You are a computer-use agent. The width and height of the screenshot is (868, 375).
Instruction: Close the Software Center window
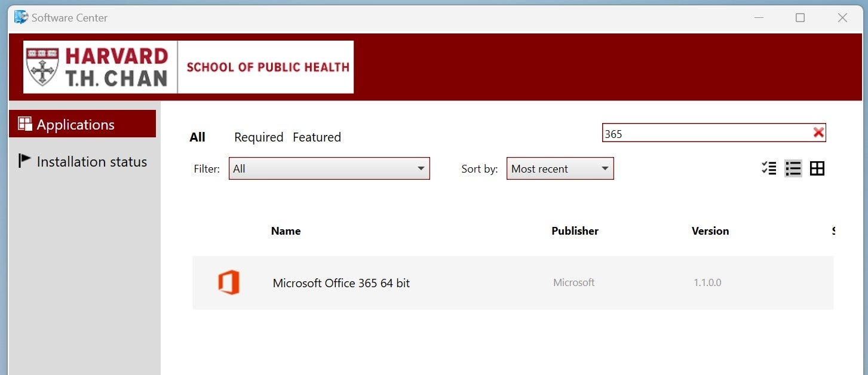coord(842,18)
